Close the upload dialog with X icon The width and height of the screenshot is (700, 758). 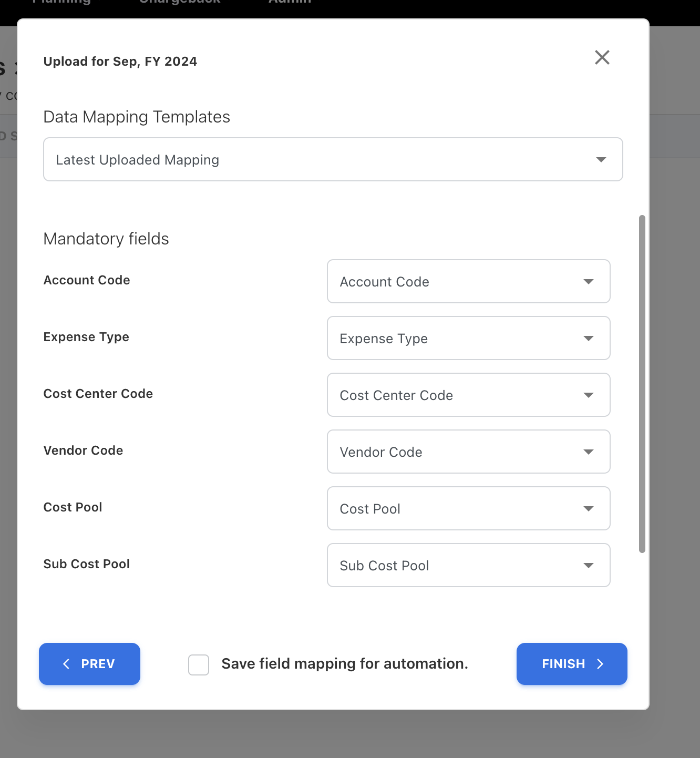(x=602, y=57)
